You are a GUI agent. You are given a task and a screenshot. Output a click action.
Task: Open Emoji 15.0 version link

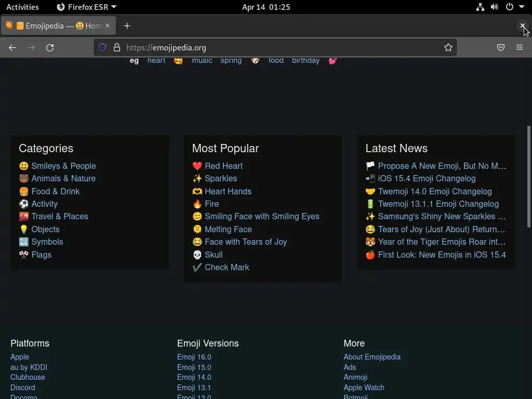point(194,367)
